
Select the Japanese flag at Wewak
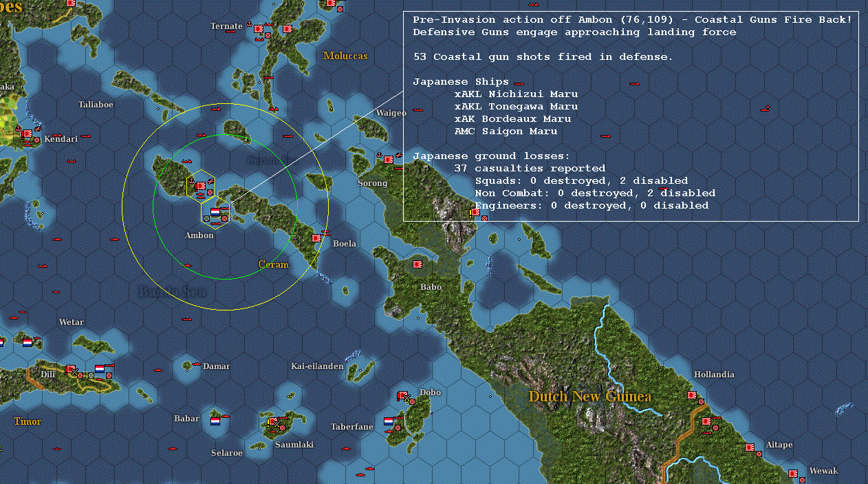793,473
